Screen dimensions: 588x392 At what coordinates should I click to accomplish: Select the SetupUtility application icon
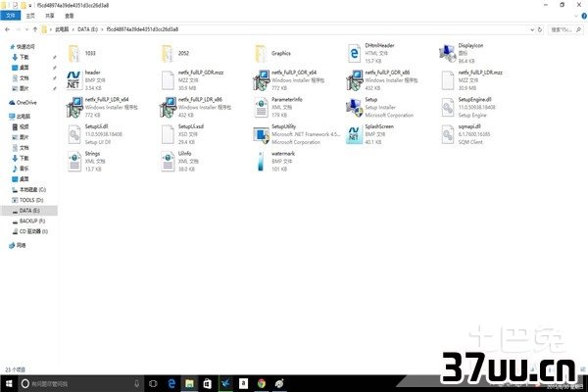click(x=261, y=135)
